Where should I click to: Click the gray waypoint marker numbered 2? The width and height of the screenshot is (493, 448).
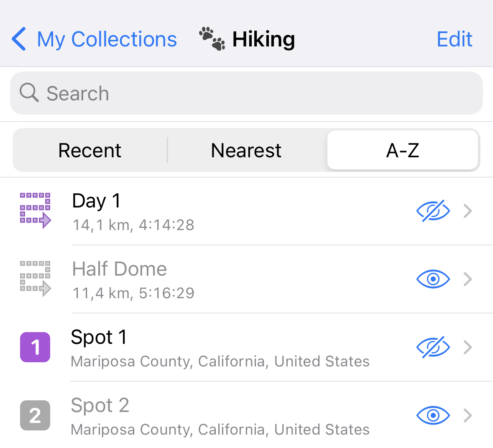coord(35,415)
